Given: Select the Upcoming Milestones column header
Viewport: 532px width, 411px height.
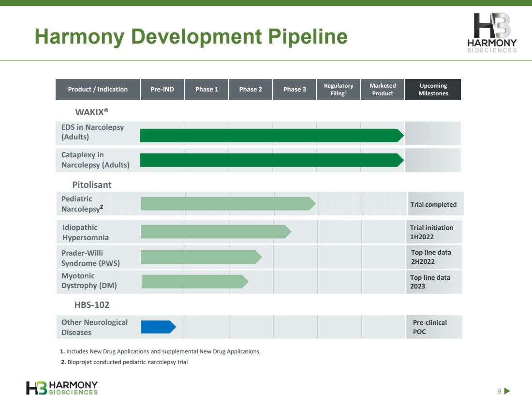Looking at the screenshot, I should 433,90.
